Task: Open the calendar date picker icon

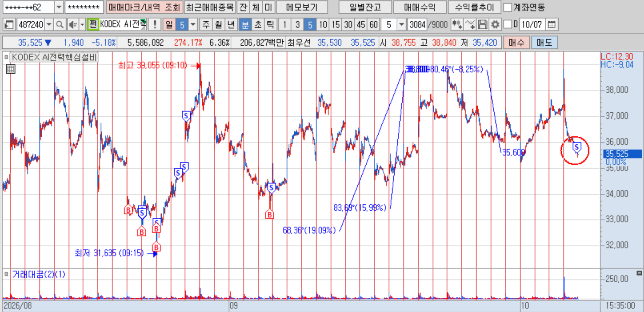Action: pos(552,24)
